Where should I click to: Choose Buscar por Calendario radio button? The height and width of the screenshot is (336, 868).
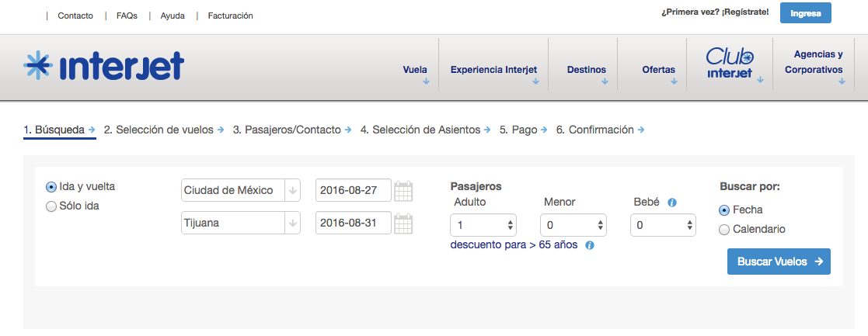point(724,230)
